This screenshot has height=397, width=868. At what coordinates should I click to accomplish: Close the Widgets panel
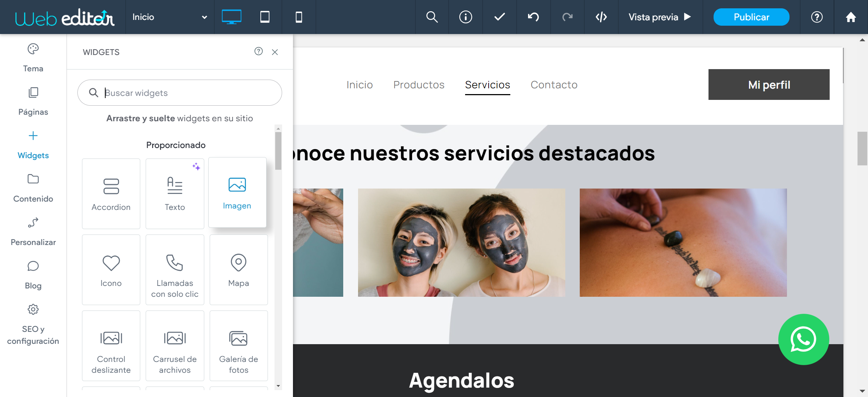(275, 52)
